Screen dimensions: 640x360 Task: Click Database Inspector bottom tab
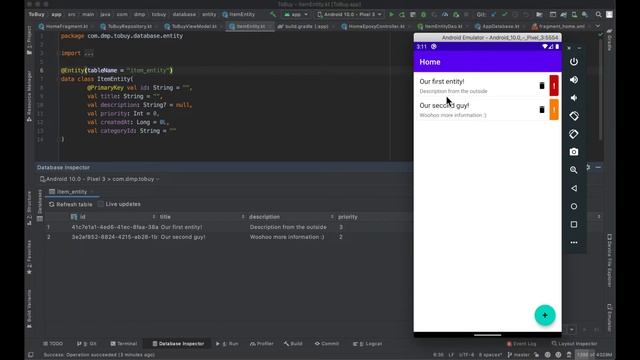tap(178, 344)
